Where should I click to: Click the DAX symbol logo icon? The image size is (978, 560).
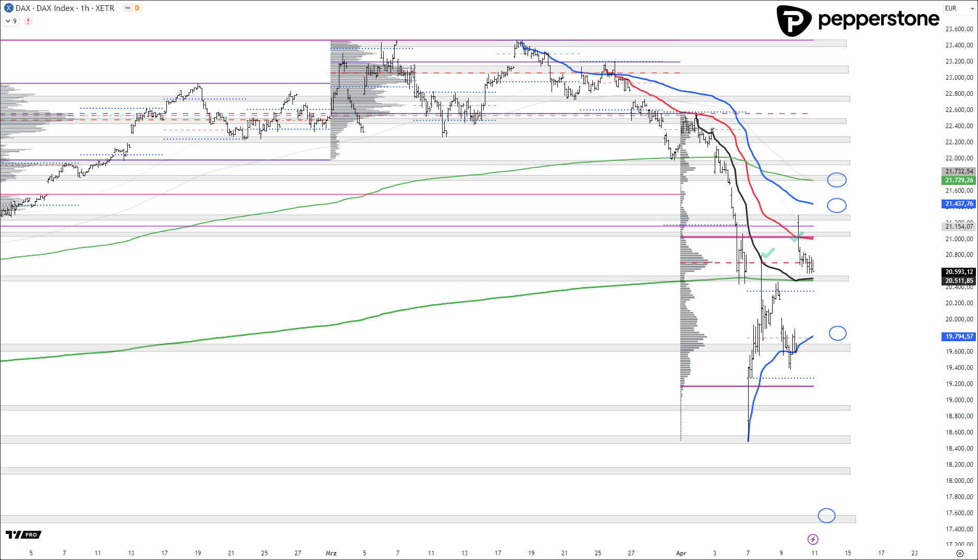tap(8, 8)
